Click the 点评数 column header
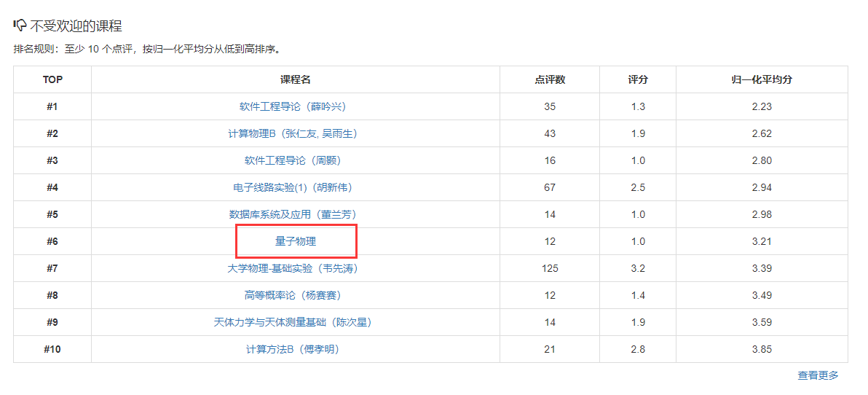 click(x=550, y=79)
